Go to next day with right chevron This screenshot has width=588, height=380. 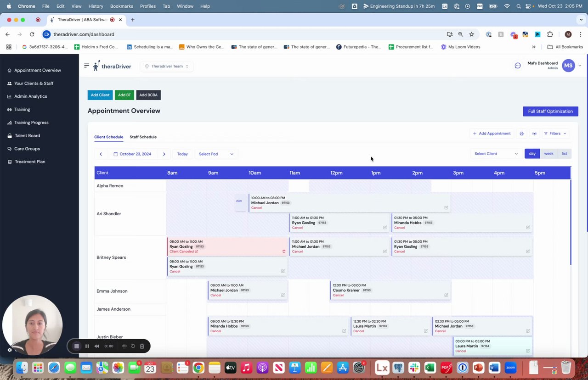point(164,154)
